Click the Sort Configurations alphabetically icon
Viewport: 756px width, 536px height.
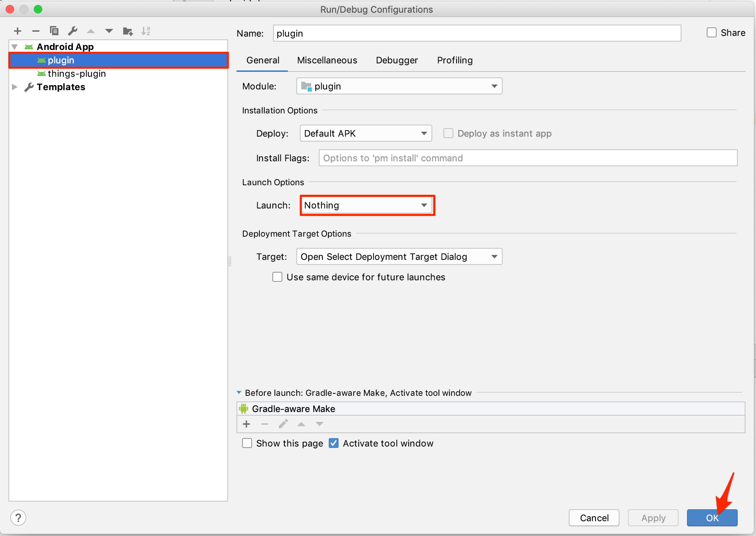click(x=146, y=31)
